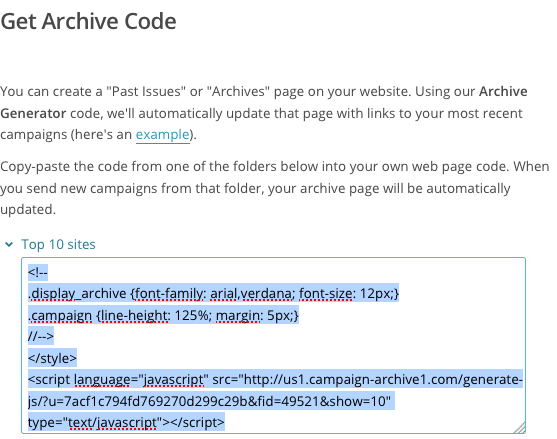Click inside the archive code text area
The image size is (557, 439).
273,346
